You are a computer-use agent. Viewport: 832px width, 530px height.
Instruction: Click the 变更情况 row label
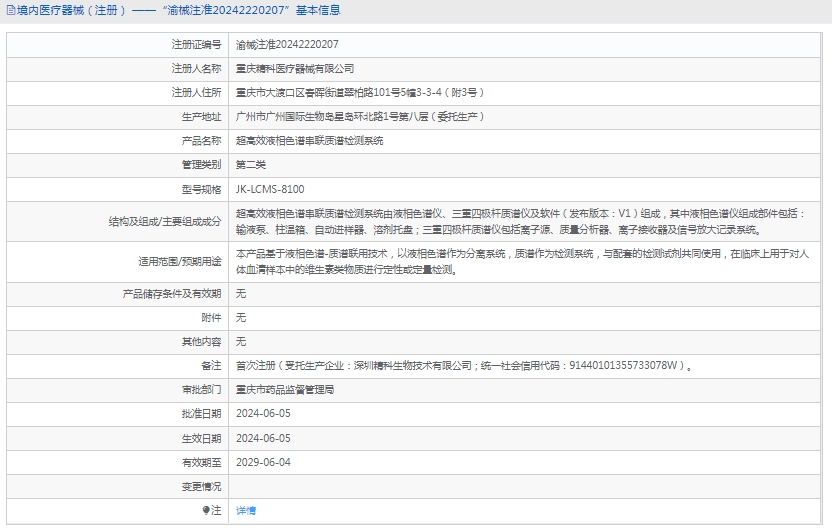coord(201,486)
